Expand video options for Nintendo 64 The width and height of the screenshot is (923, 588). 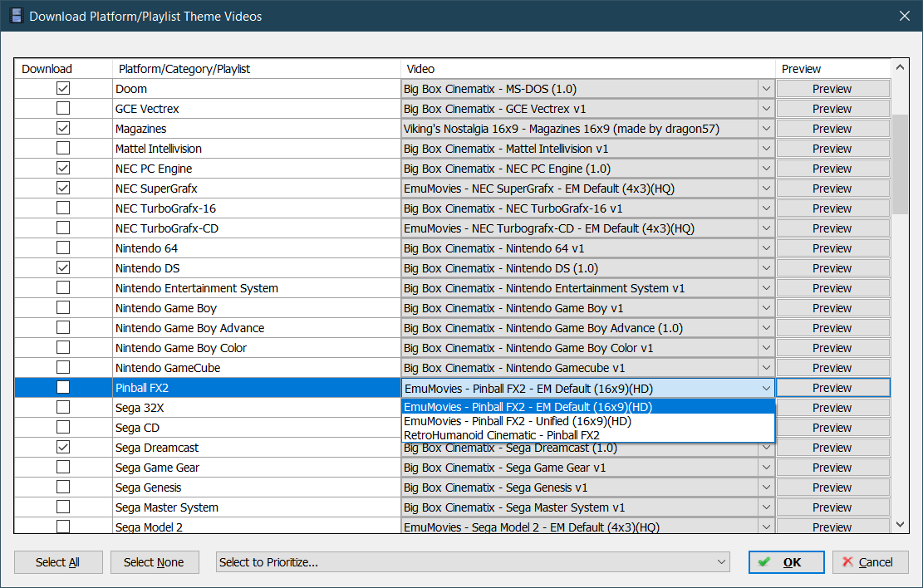click(766, 248)
